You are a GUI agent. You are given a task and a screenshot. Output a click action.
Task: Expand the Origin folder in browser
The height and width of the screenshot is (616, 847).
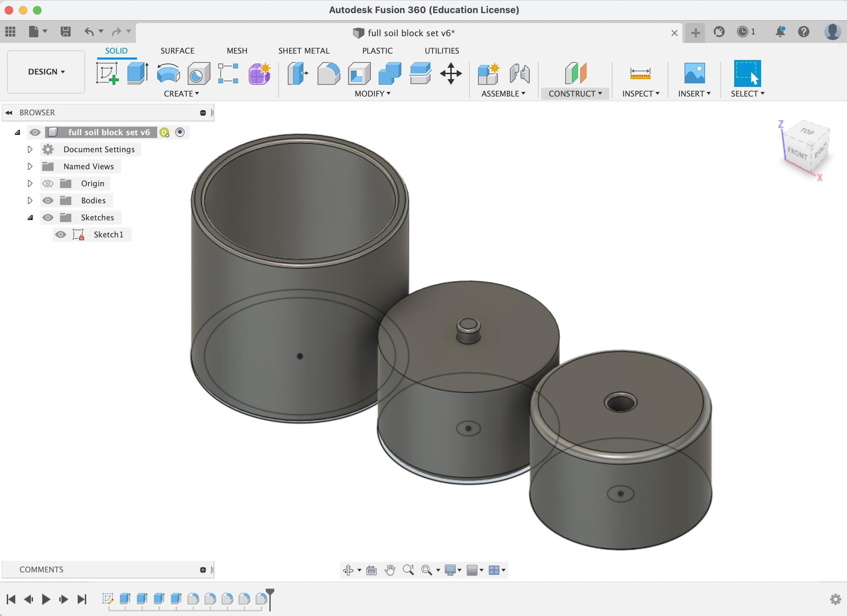tap(29, 183)
